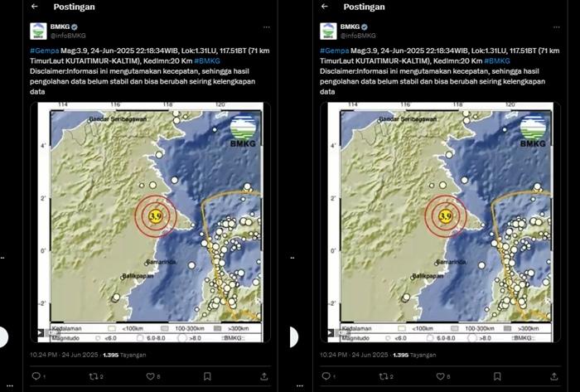Click the 3.9 magnitude marker on left map
Screen dimensions: 580x392
(x=156, y=215)
